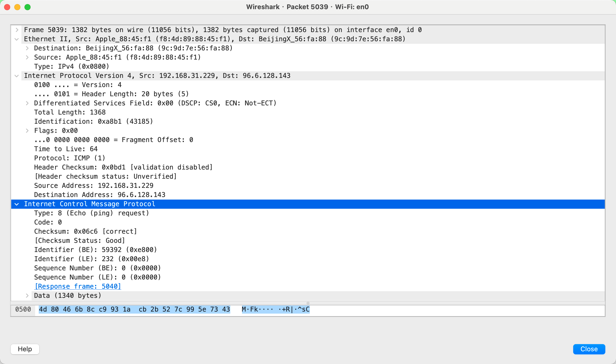Click the Help button
This screenshot has height=364, width=616.
[x=25, y=349]
